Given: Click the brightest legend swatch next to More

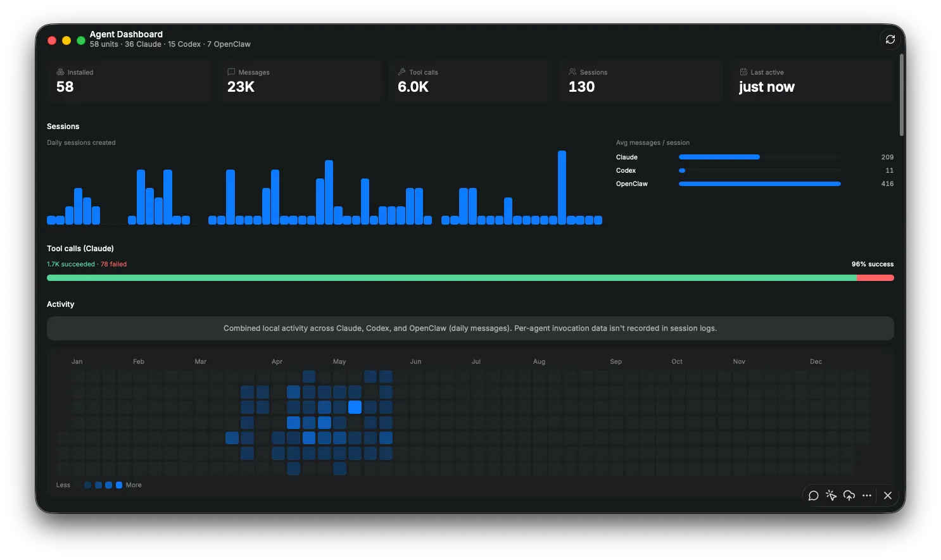Looking at the screenshot, I should click(x=119, y=485).
